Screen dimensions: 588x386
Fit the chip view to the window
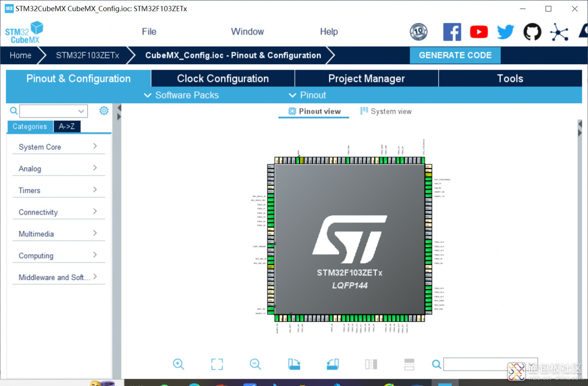(217, 364)
